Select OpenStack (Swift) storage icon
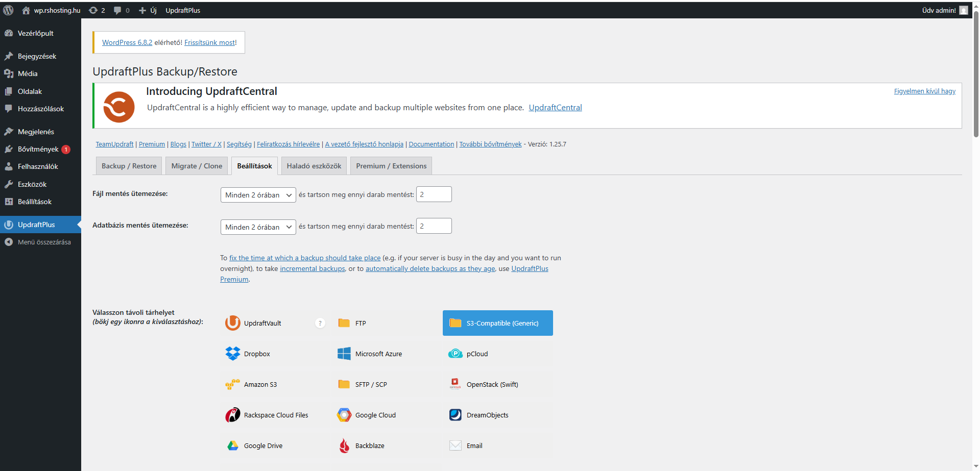Image resolution: width=980 pixels, height=471 pixels. click(x=491, y=384)
